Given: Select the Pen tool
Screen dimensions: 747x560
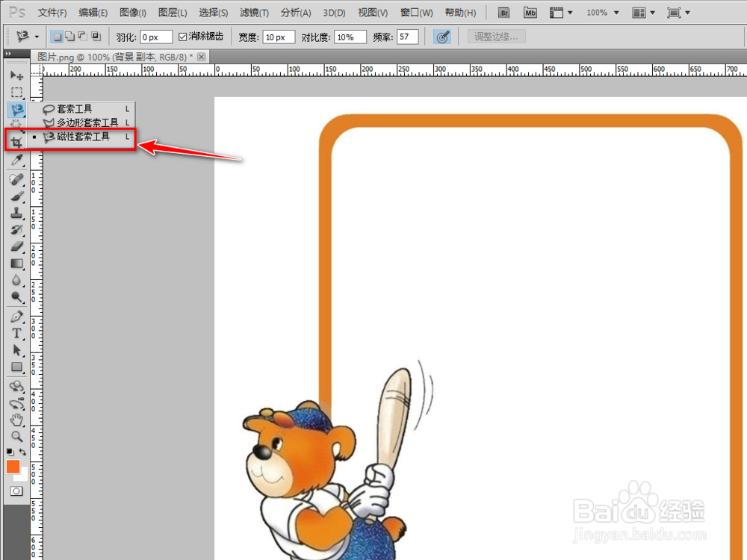Looking at the screenshot, I should [x=16, y=316].
